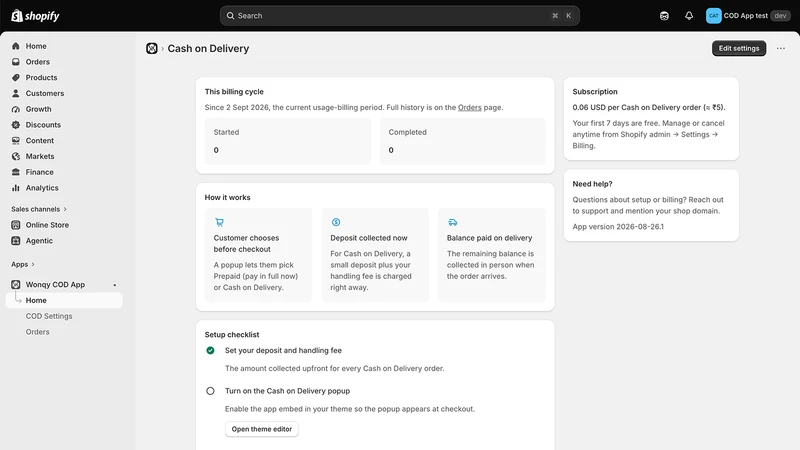
Task: Click the deposit dollar coin icon
Action: 336,222
